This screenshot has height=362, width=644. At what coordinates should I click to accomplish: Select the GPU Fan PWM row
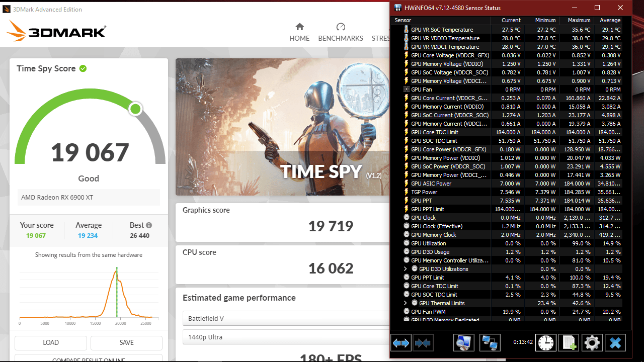pyautogui.click(x=507, y=312)
